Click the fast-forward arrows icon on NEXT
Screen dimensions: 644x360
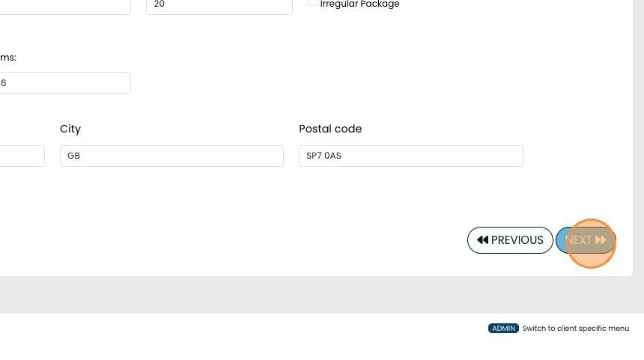[x=601, y=240]
